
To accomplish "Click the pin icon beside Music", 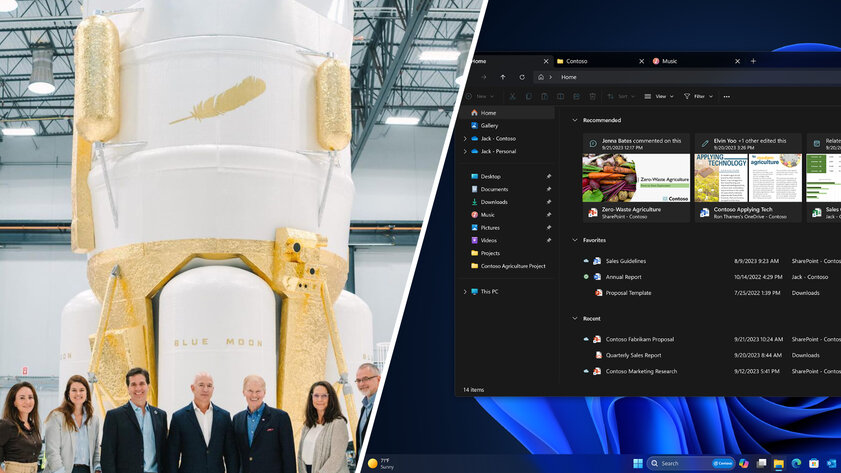I will 549,215.
